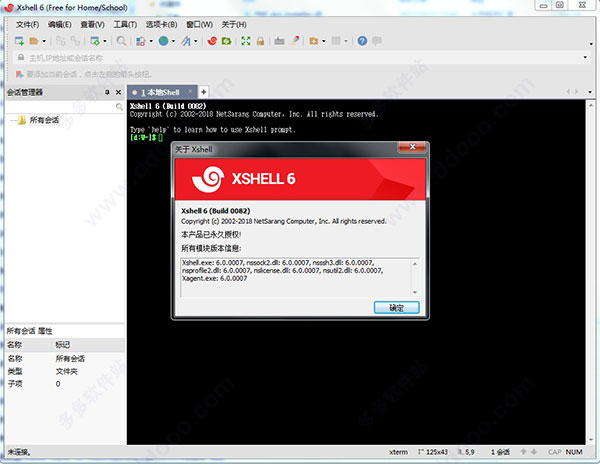600x464 pixels.
Task: Click the greyed Connect link icon
Action: [60, 41]
